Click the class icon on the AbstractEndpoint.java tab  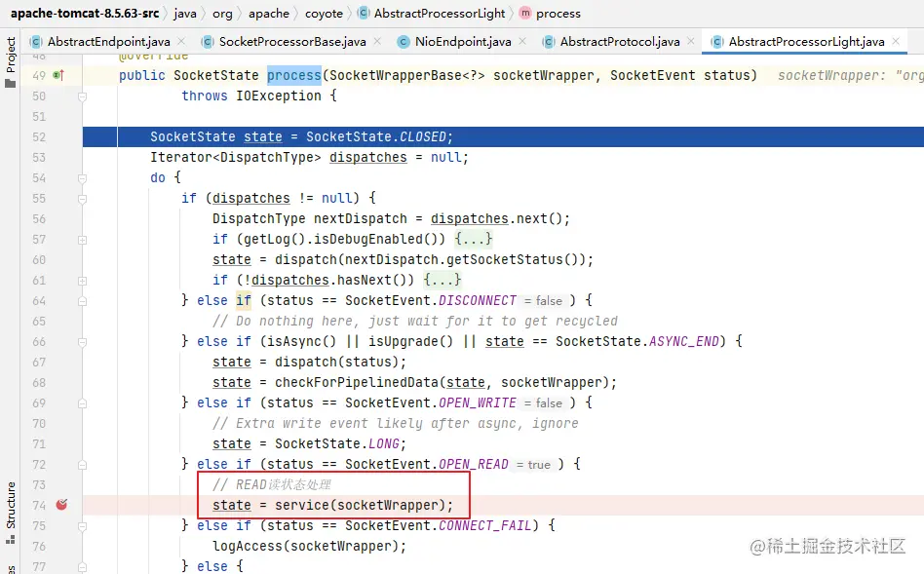pos(36,42)
